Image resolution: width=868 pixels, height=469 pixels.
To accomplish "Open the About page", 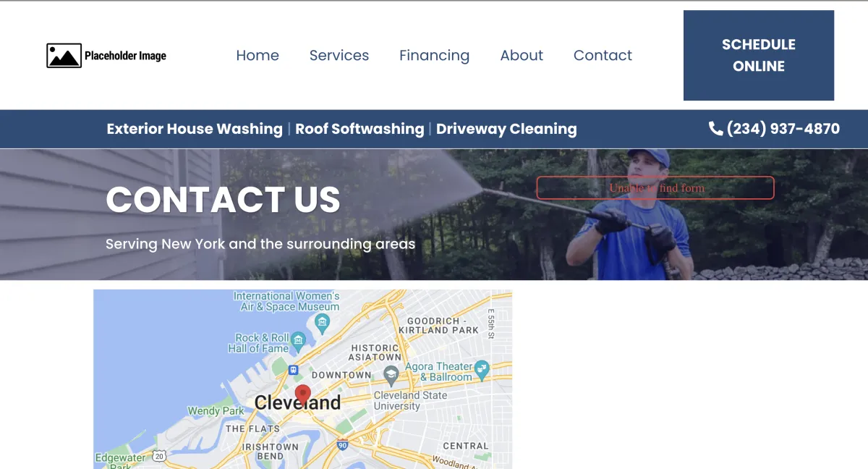I will [522, 56].
